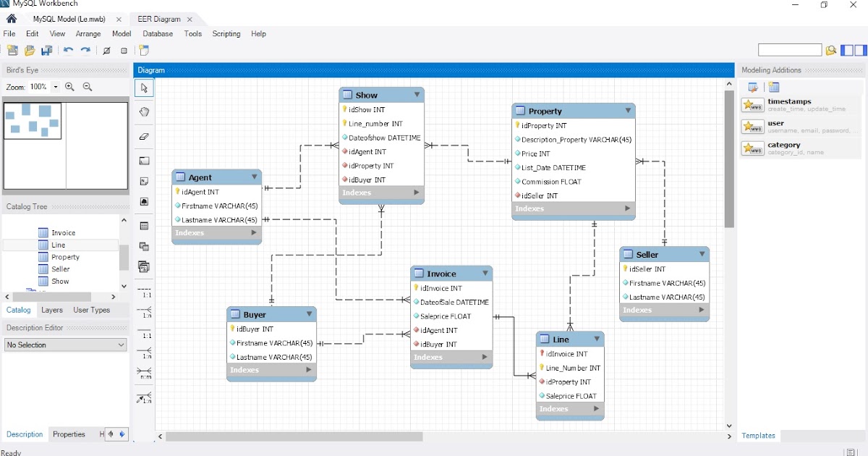This screenshot has width=868, height=456.
Task: Select the new view tool
Action: 144,247
